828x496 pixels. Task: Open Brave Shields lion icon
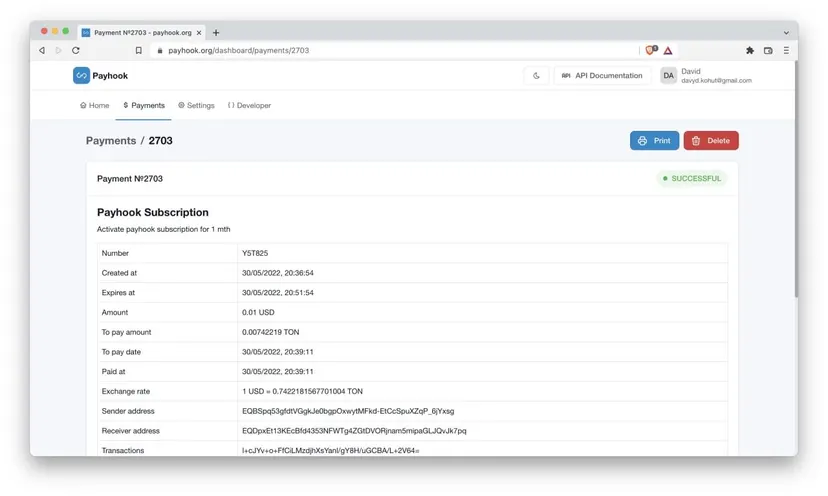point(651,50)
